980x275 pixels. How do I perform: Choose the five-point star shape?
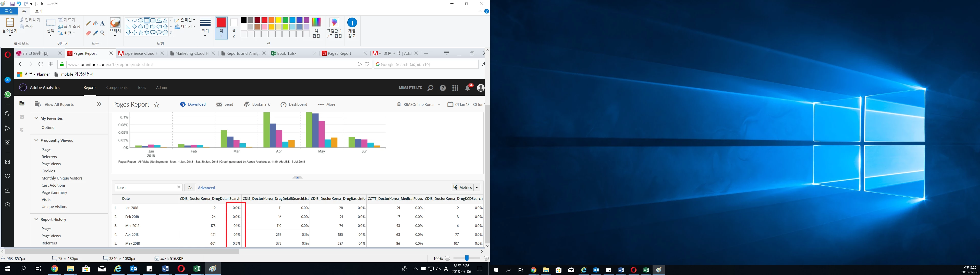click(x=140, y=33)
